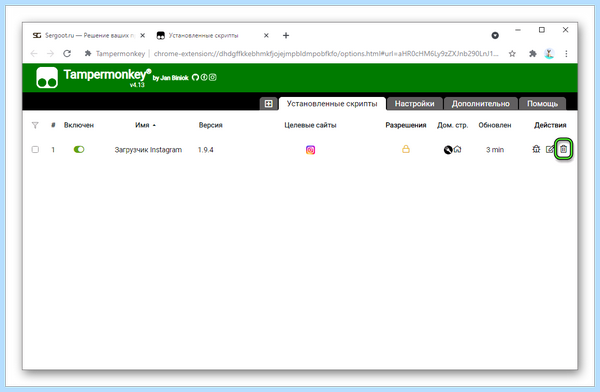
Task: Click the Tampermonkey title text
Action: point(107,74)
